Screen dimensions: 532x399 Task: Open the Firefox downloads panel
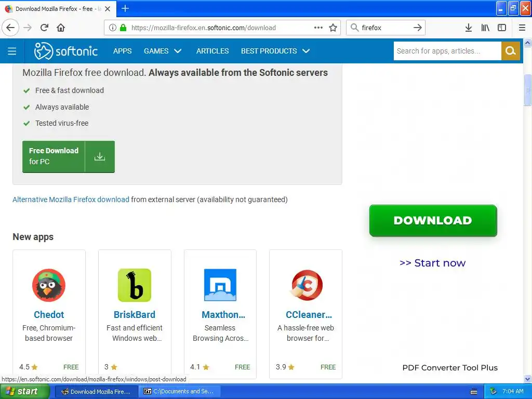click(x=469, y=28)
